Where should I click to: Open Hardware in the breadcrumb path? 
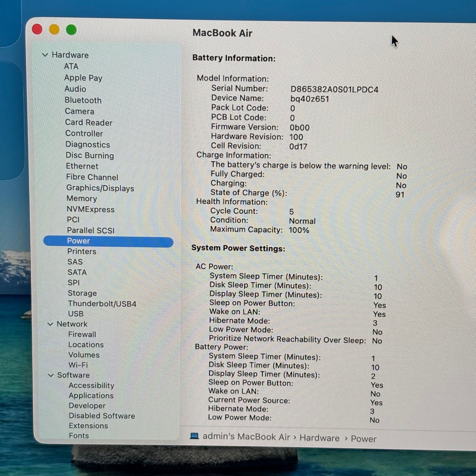point(319,438)
